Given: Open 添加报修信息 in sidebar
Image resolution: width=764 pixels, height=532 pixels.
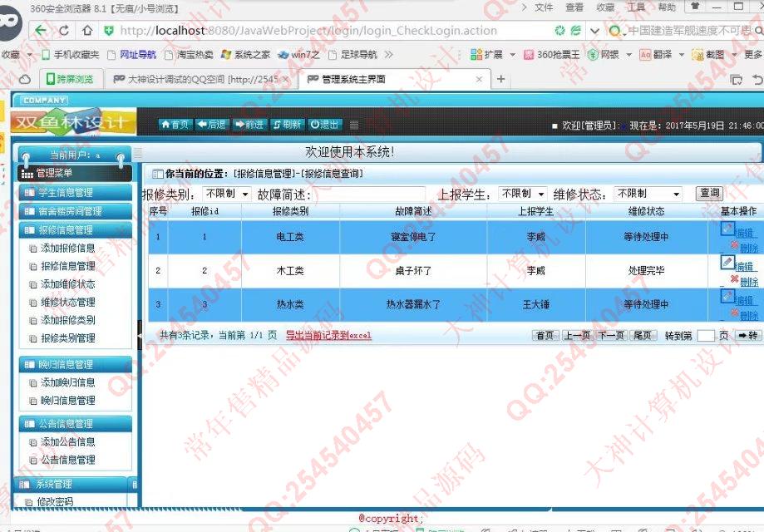Looking at the screenshot, I should (x=67, y=249).
